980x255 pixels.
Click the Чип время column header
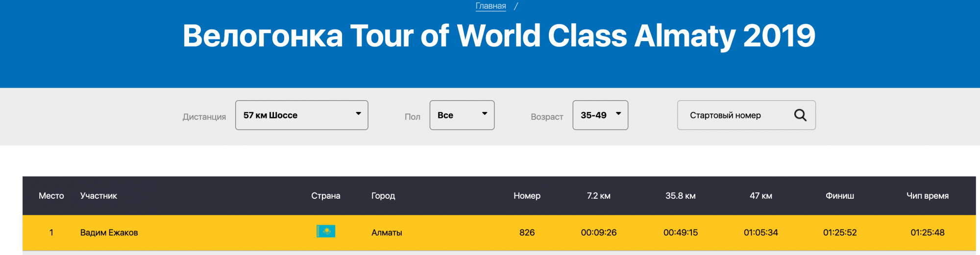pos(927,196)
